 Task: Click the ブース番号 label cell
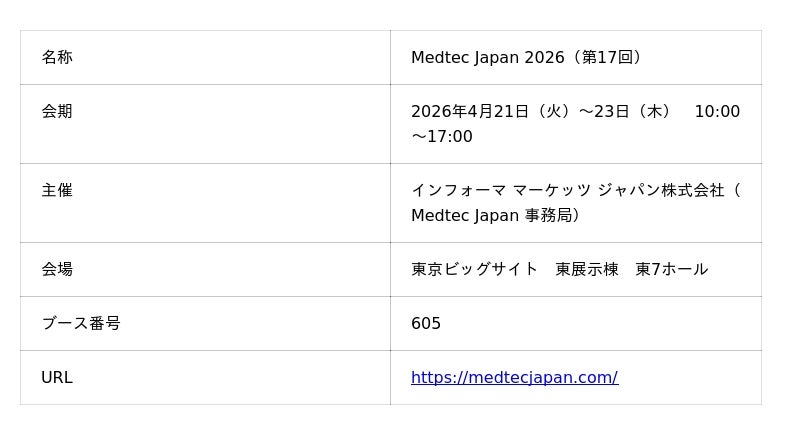tap(80, 324)
